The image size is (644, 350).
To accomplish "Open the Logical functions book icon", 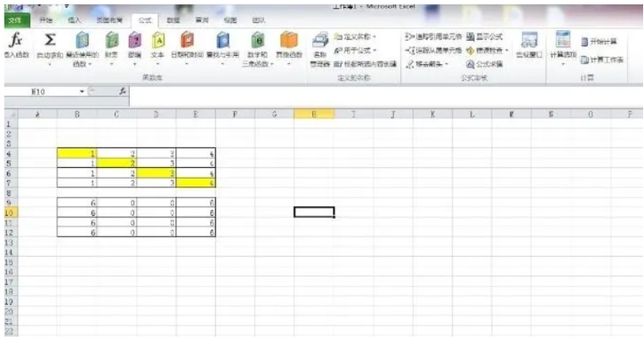I will (x=134, y=41).
